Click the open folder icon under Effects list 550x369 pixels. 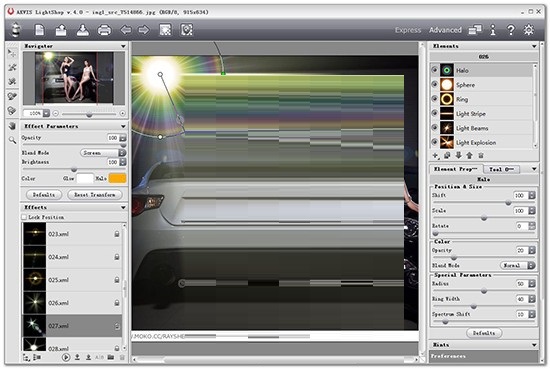click(x=111, y=357)
